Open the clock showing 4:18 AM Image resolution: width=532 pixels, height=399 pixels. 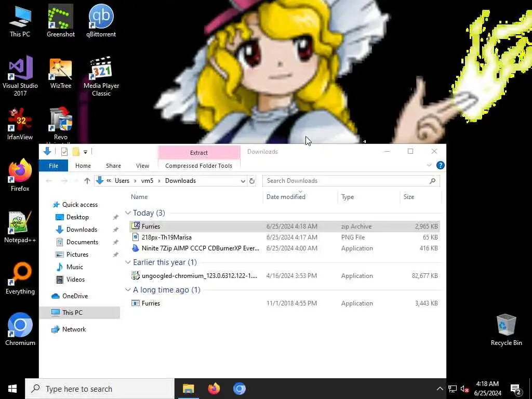(x=487, y=389)
